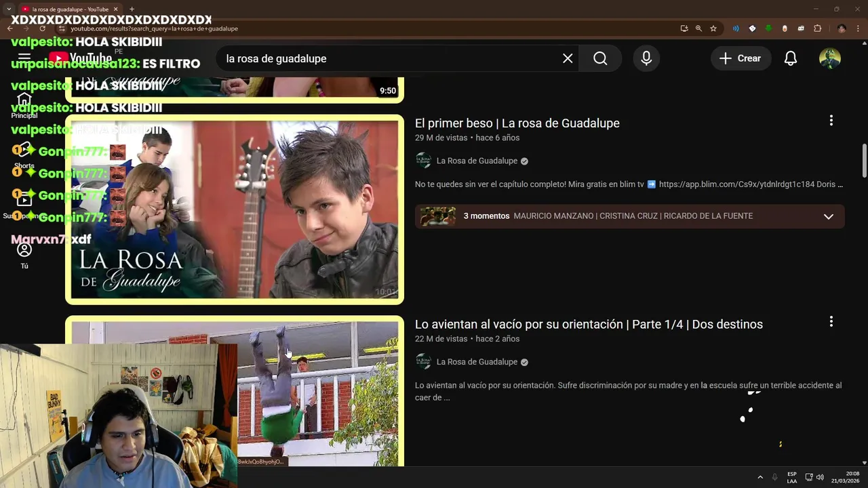Image resolution: width=868 pixels, height=488 pixels.
Task: Click the taskbar microphone icon
Action: click(x=775, y=477)
